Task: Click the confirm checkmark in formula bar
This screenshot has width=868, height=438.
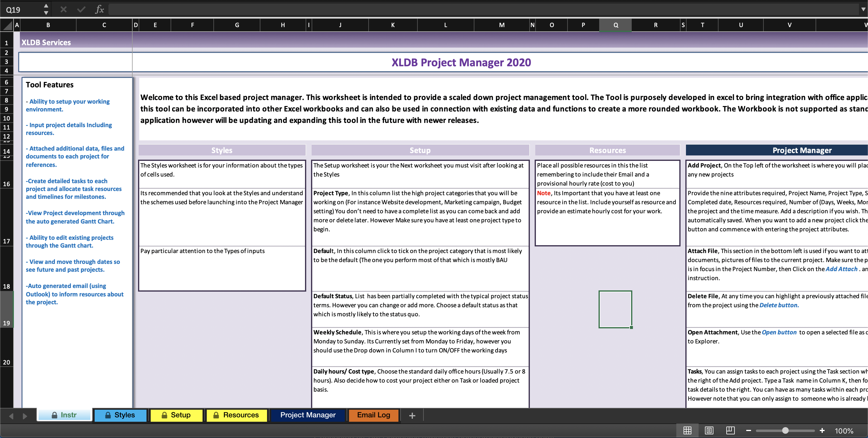Action: click(x=81, y=9)
